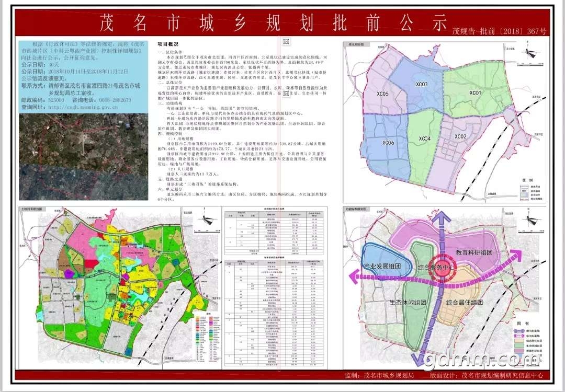Click the 四、规模控制 section heading
The width and height of the screenshot is (565, 392).
pyautogui.click(x=171, y=133)
